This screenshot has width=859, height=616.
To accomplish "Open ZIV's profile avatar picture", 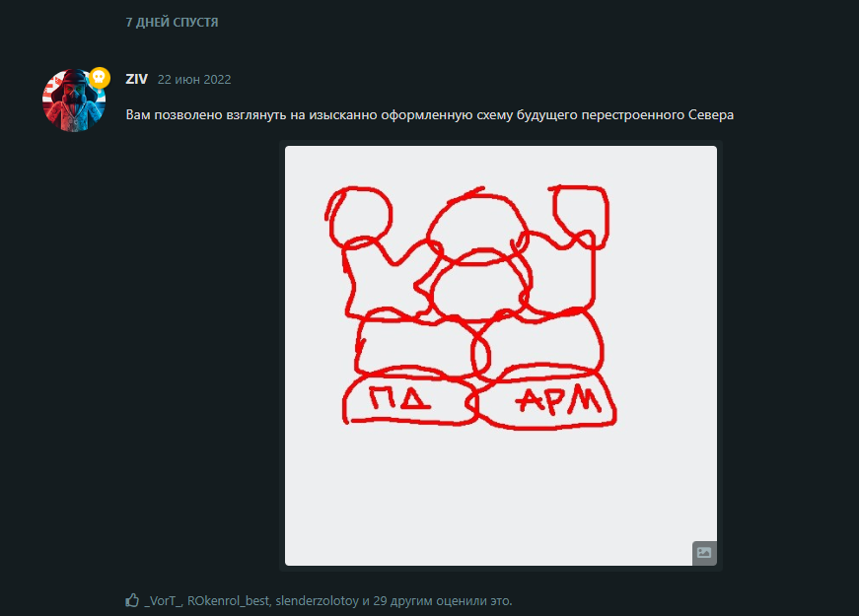I will pos(73,101).
